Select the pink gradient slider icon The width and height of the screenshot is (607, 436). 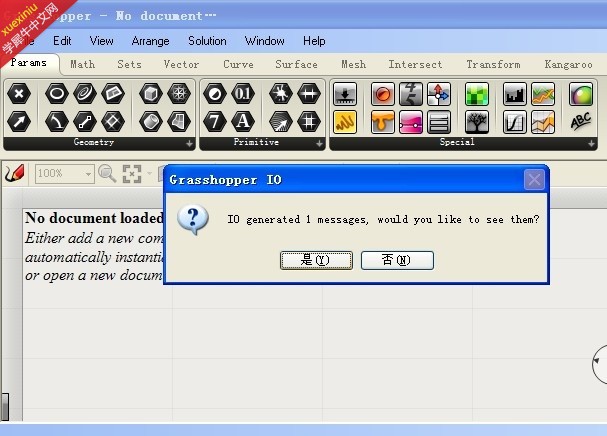pyautogui.click(x=411, y=122)
